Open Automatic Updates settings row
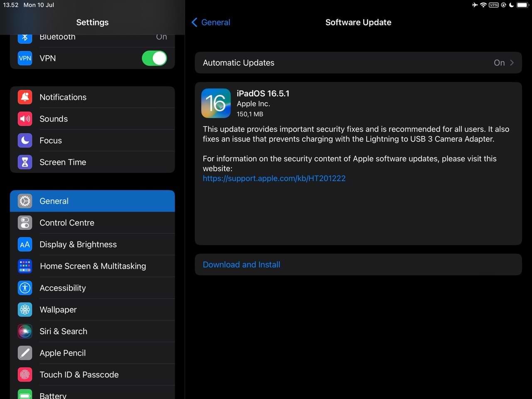Screen dimensions: 532x399 coord(358,63)
